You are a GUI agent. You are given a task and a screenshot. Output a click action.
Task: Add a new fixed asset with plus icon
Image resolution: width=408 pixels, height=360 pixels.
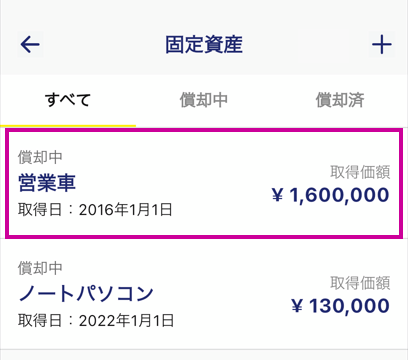click(x=382, y=44)
